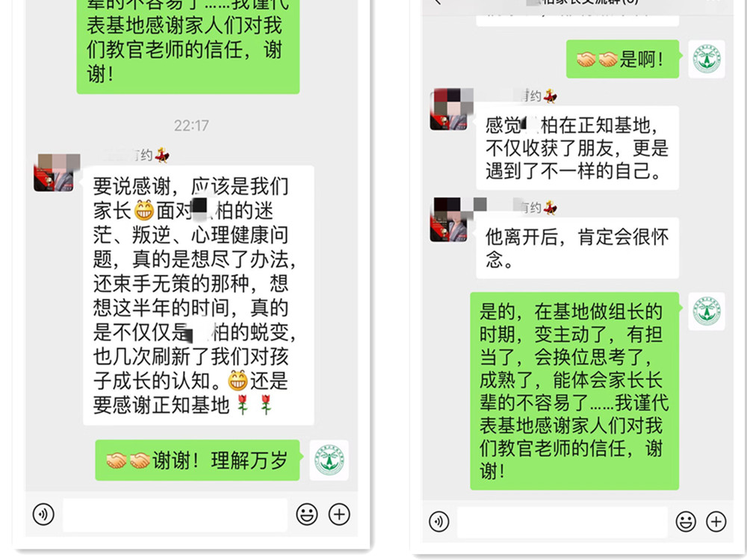Select the 是啊！ message bubble
This screenshot has height=560, width=747.
[x=623, y=59]
